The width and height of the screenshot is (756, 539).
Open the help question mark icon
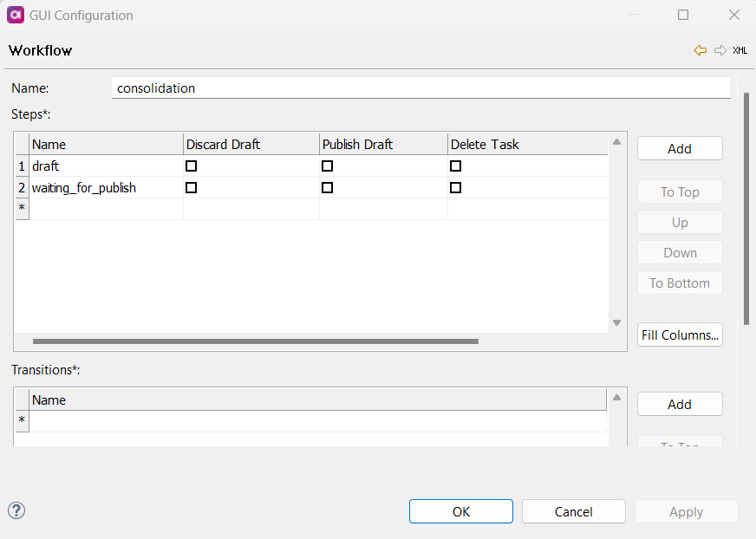pyautogui.click(x=16, y=510)
